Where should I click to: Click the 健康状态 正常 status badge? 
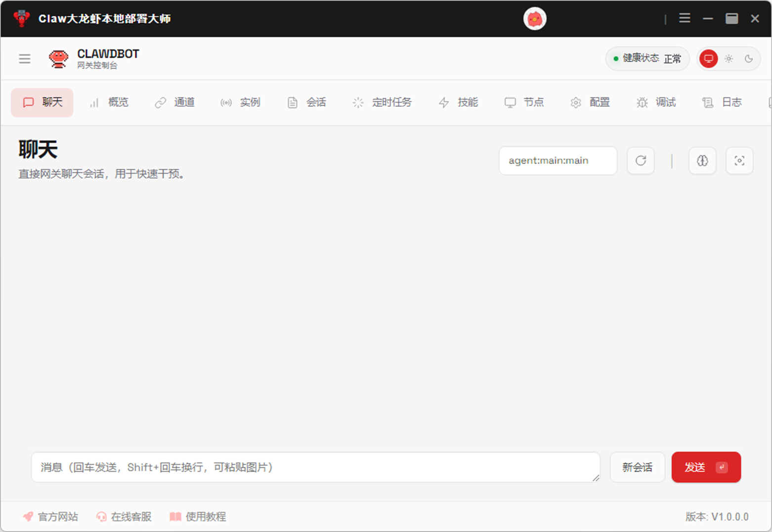click(x=647, y=59)
